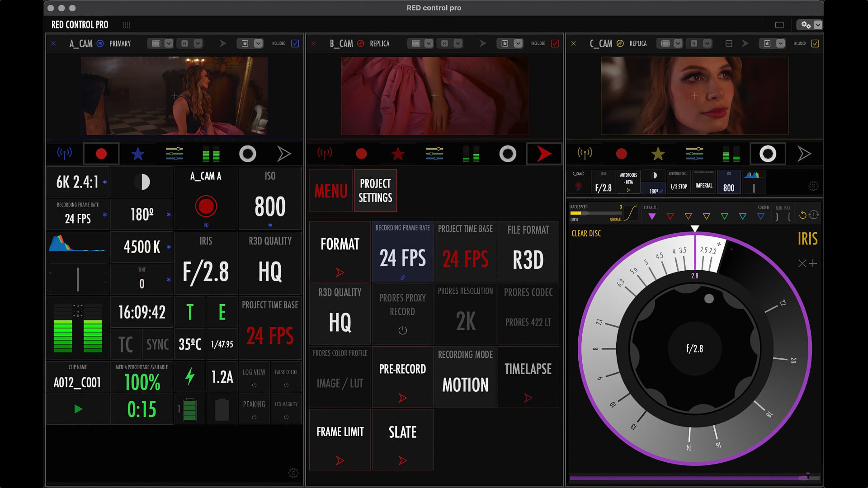This screenshot has width=868, height=488.
Task: Click the purple marker triangle swatch
Action: pyautogui.click(x=652, y=216)
